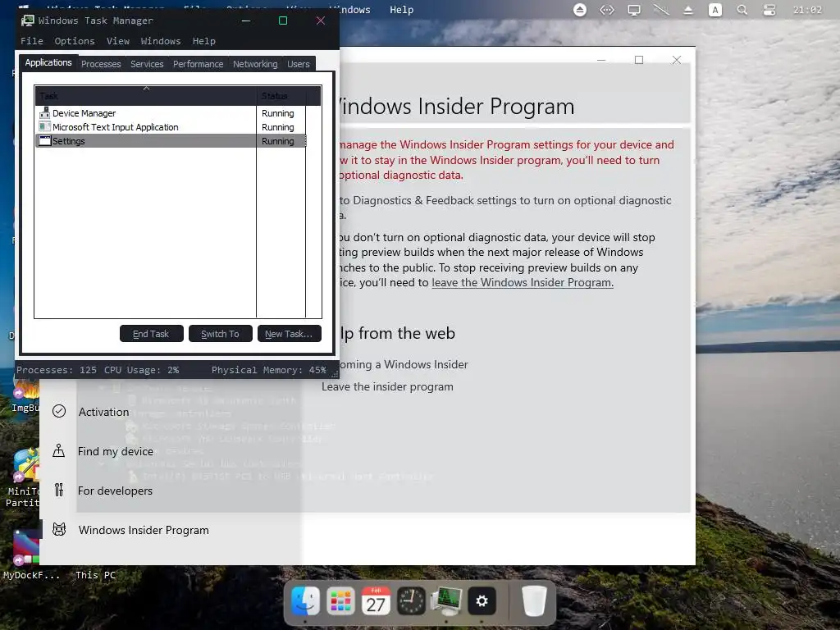Open the MiniTool Partition desktop icon
The height and width of the screenshot is (630, 840).
[x=23, y=478]
